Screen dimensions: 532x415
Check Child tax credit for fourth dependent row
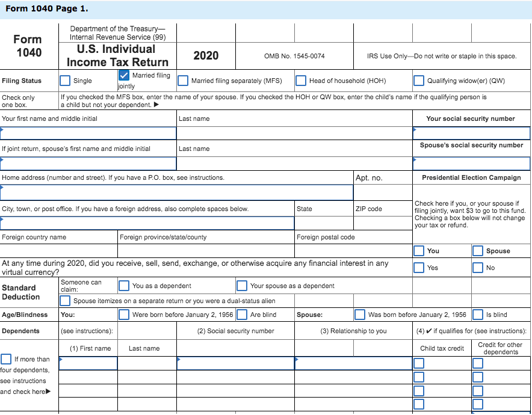tap(419, 405)
